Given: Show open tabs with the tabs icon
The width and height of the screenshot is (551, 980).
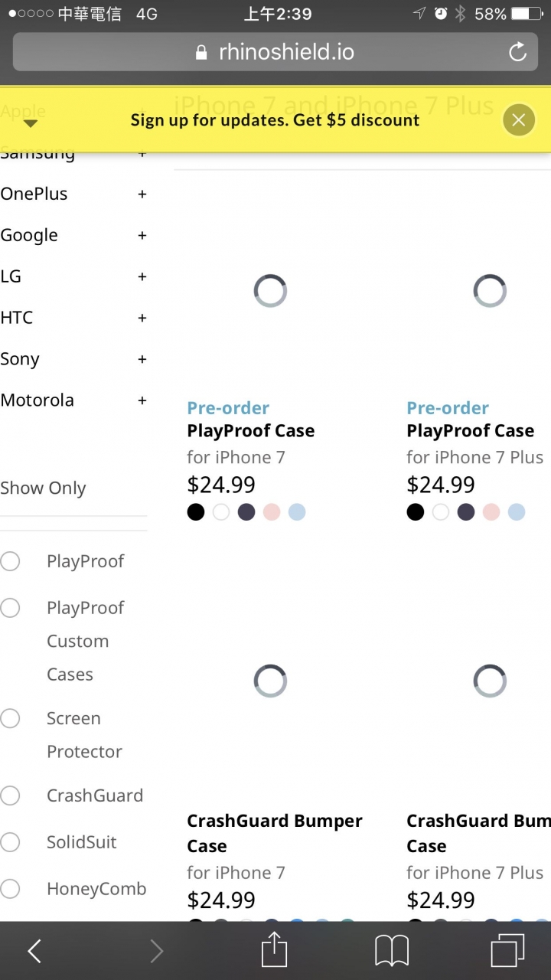Looking at the screenshot, I should (x=507, y=951).
